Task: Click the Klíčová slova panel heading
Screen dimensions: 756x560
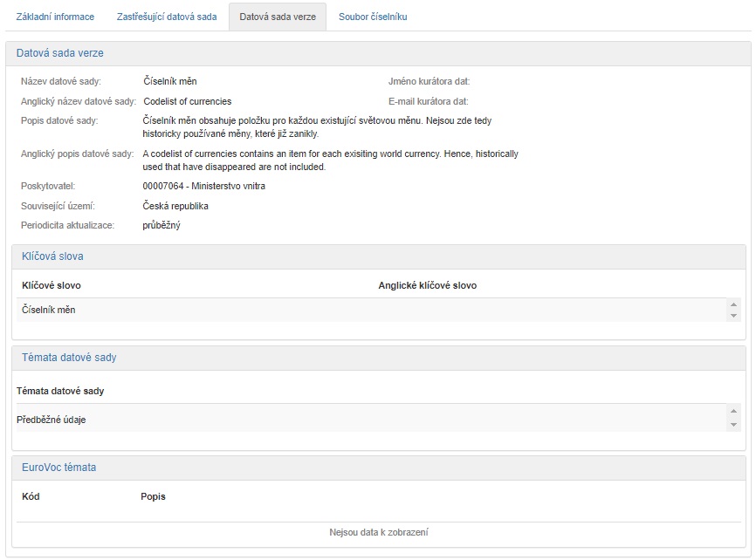Action: pos(52,256)
